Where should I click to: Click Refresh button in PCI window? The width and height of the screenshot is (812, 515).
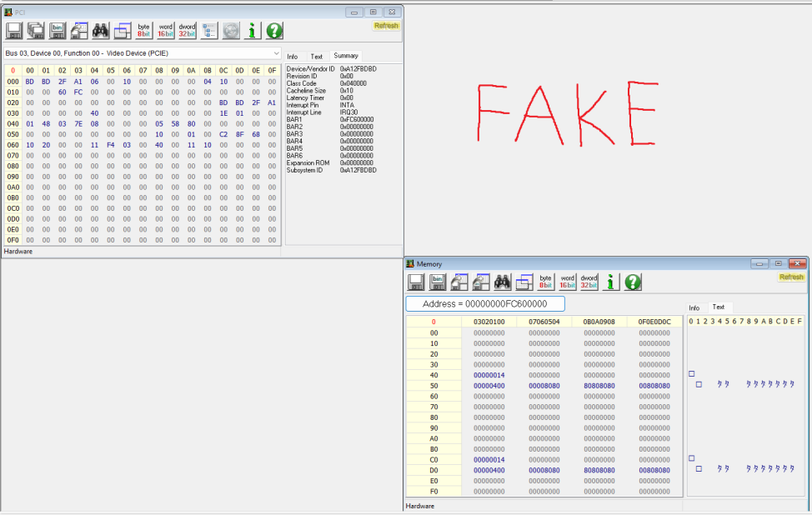tap(386, 26)
